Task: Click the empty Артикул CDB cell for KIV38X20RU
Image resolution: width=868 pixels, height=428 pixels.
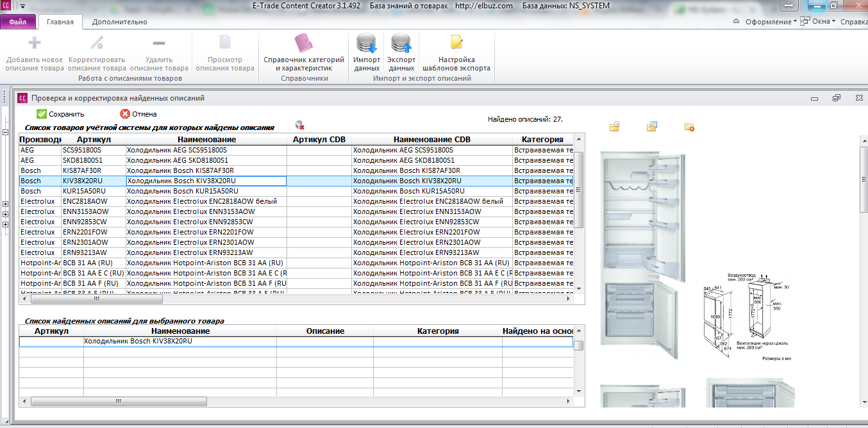Action: click(x=319, y=181)
